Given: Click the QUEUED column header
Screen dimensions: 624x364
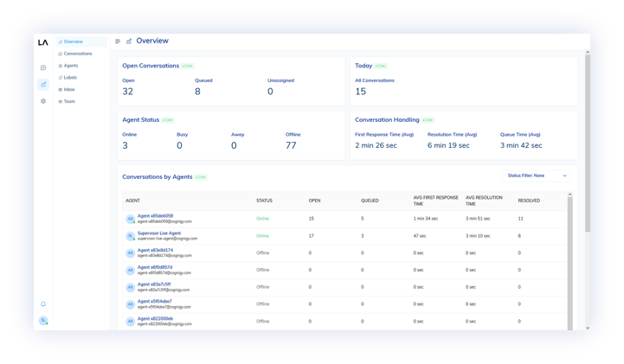Looking at the screenshot, I should click(x=370, y=201).
